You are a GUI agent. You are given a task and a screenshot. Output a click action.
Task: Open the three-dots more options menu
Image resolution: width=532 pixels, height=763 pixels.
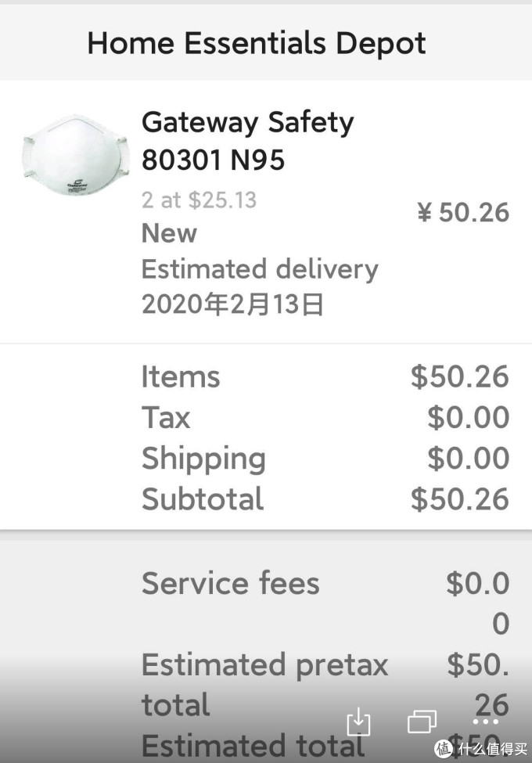[x=486, y=721]
